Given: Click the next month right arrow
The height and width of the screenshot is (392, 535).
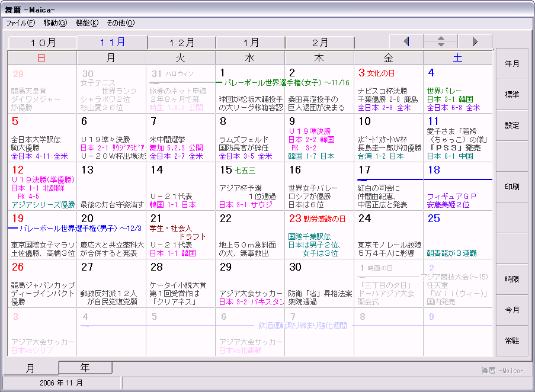Looking at the screenshot, I should pos(475,41).
